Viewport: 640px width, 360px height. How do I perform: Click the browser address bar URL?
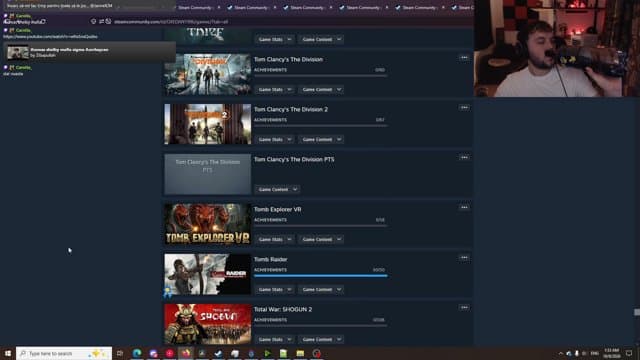coord(171,22)
